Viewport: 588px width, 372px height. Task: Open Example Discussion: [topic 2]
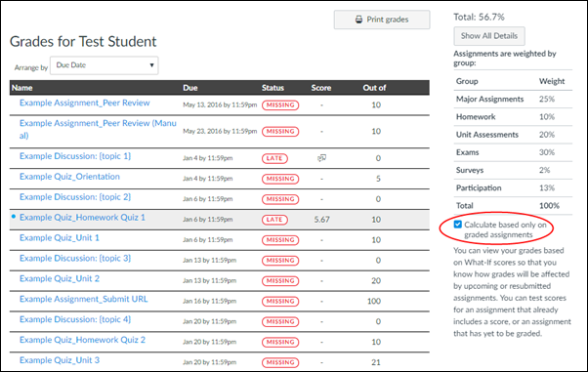click(75, 197)
